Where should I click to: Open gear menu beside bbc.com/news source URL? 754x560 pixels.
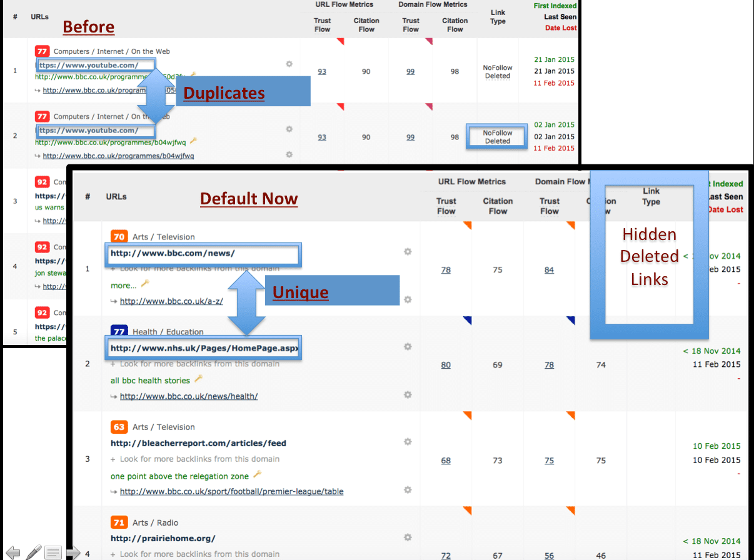(408, 251)
